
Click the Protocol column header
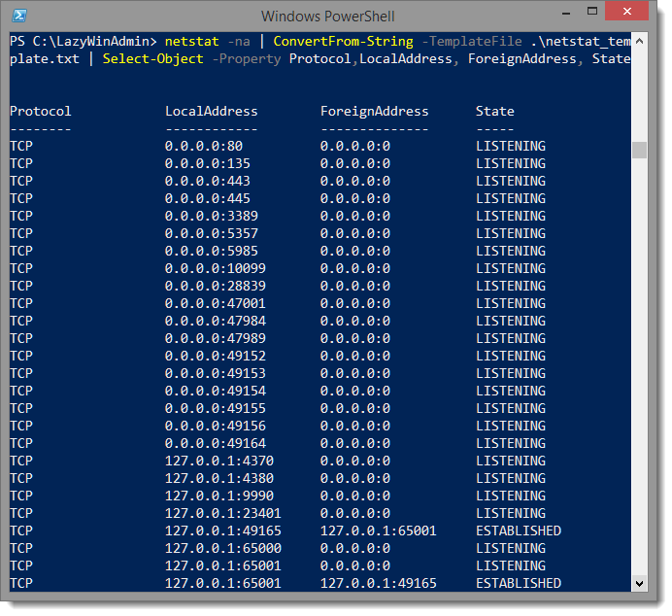point(40,112)
